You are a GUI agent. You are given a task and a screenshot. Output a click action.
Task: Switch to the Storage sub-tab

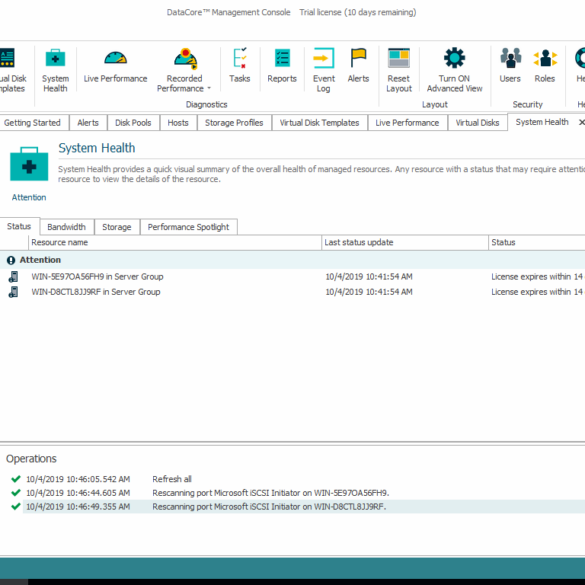tap(117, 227)
